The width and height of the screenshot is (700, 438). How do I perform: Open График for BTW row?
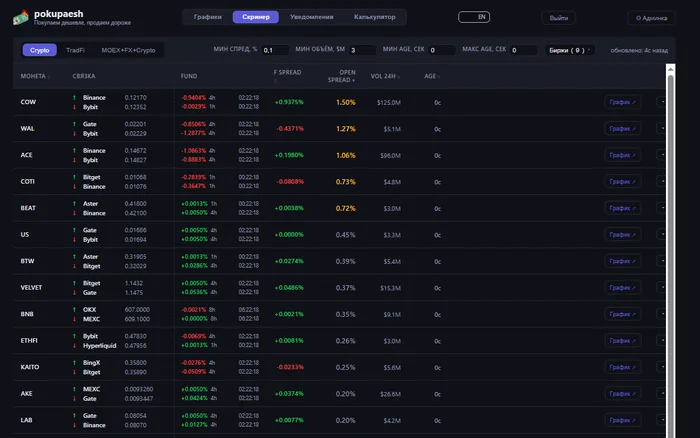point(622,261)
